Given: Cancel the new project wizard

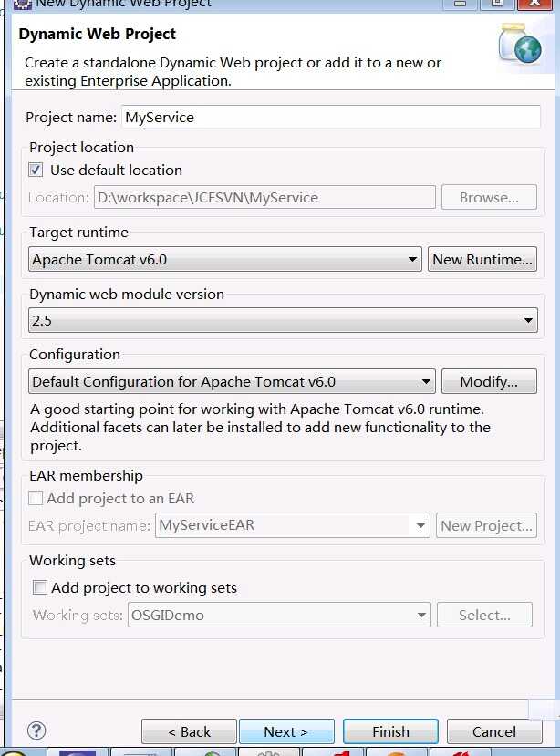Looking at the screenshot, I should (494, 731).
